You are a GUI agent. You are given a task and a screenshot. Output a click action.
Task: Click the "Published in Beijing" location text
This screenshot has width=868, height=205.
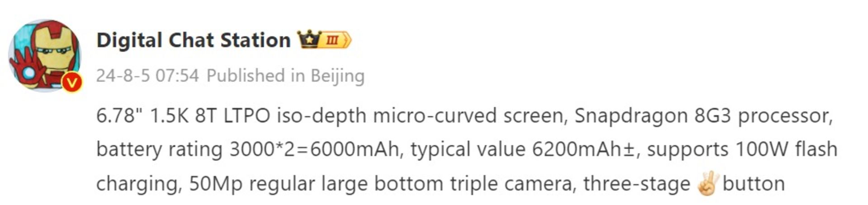pyautogui.click(x=285, y=76)
